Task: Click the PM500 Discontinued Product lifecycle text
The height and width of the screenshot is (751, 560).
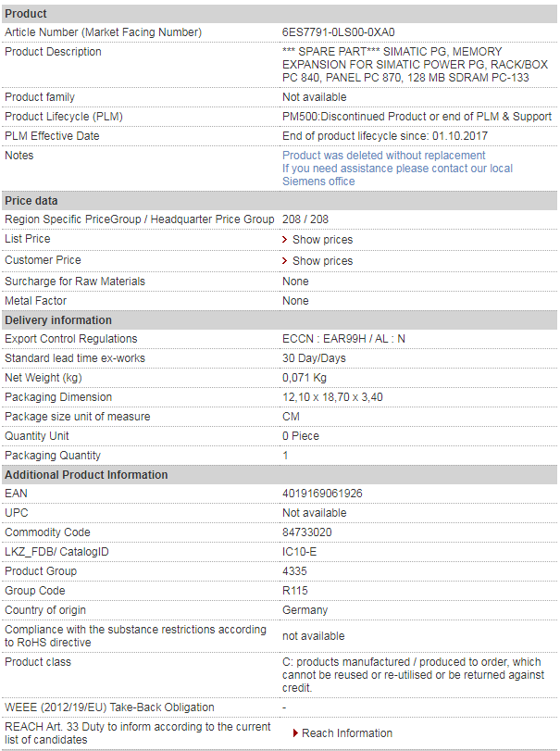Action: [x=417, y=117]
